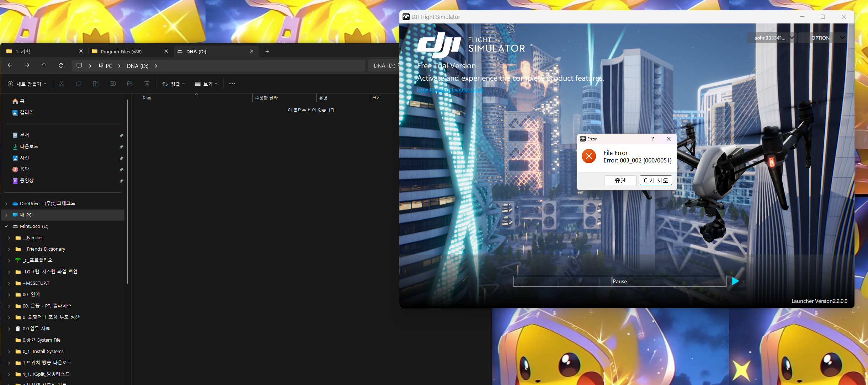Go up one folder with up arrow

pos(44,65)
